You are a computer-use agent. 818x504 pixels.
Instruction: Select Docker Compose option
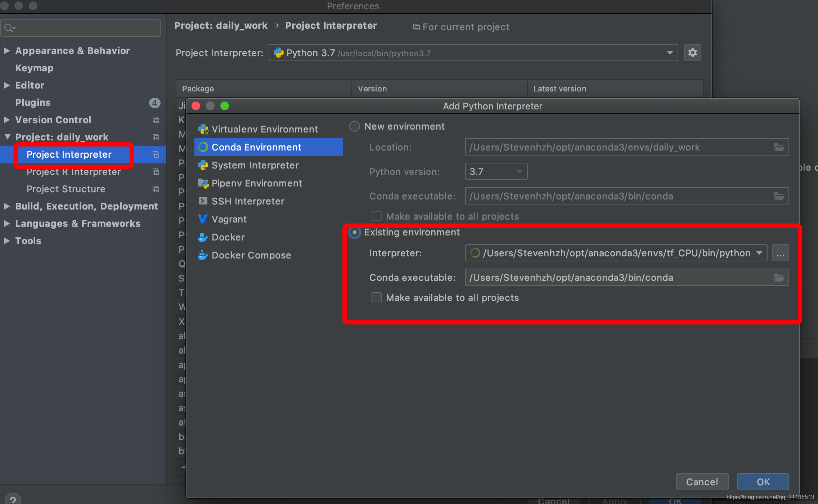(x=268, y=255)
